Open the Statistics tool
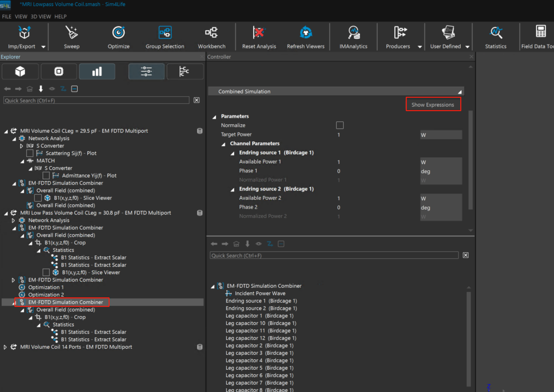Screen dimensions: 554x392 [x=496, y=37]
